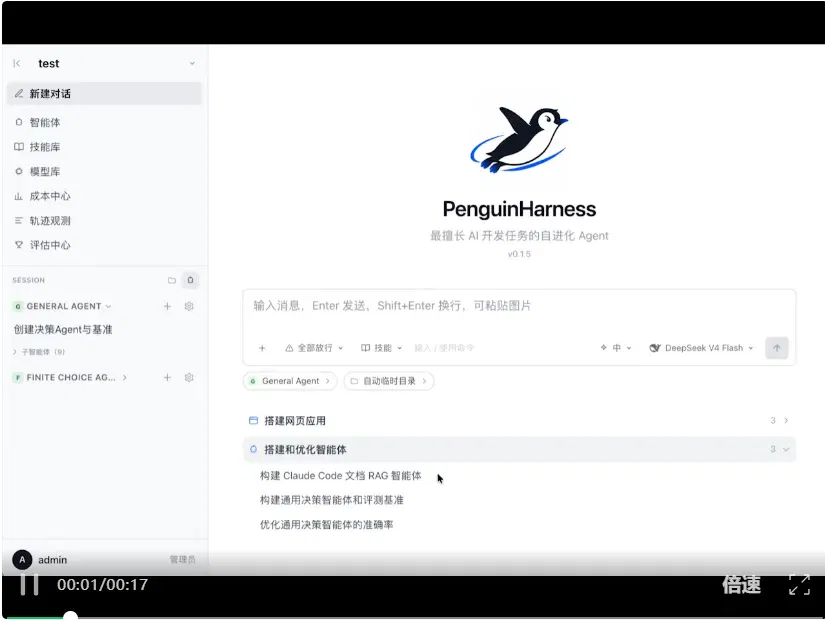Click the admin user avatar
The height and width of the screenshot is (620, 825).
[x=22, y=560]
